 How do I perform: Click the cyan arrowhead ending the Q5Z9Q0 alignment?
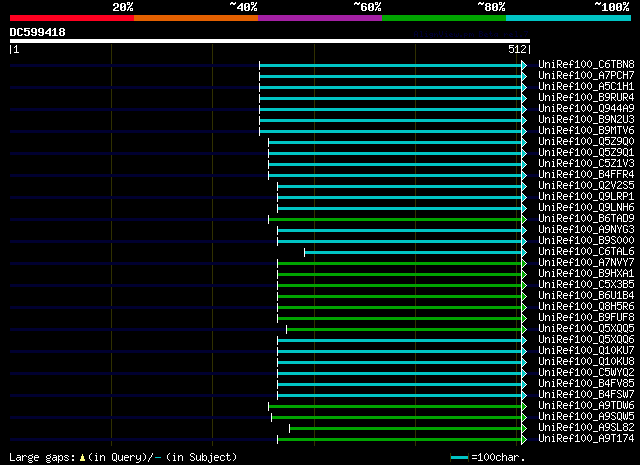point(524,142)
